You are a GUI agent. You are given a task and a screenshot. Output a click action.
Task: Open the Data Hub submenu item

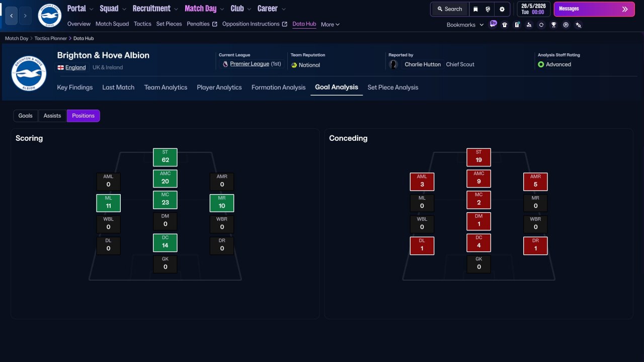click(x=304, y=24)
